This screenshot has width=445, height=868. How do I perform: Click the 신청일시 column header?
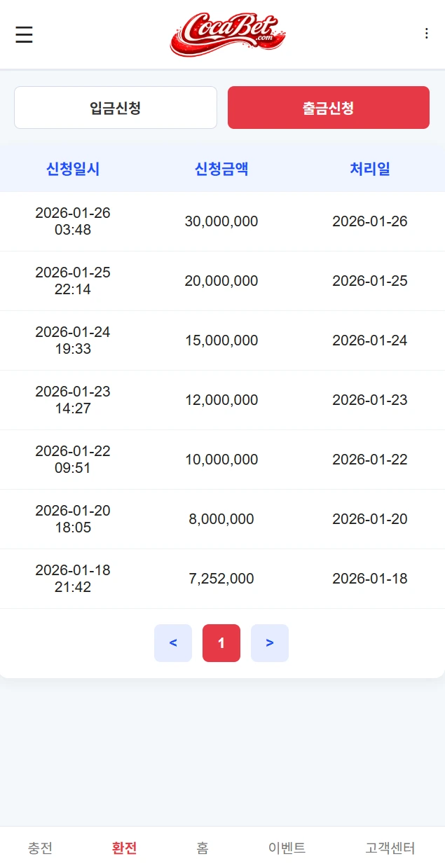[73, 169]
